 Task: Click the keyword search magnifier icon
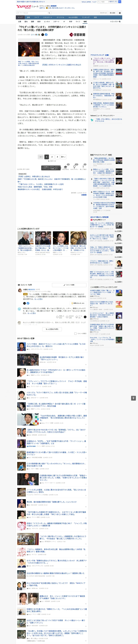coord(49,13)
